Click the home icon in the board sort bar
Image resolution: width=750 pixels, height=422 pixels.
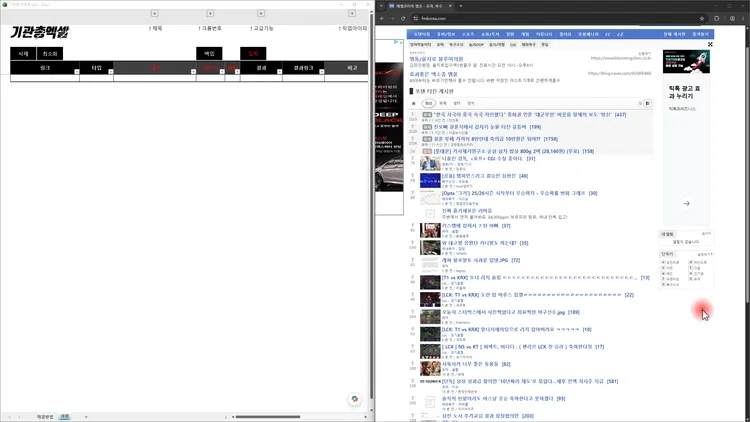pyautogui.click(x=414, y=103)
